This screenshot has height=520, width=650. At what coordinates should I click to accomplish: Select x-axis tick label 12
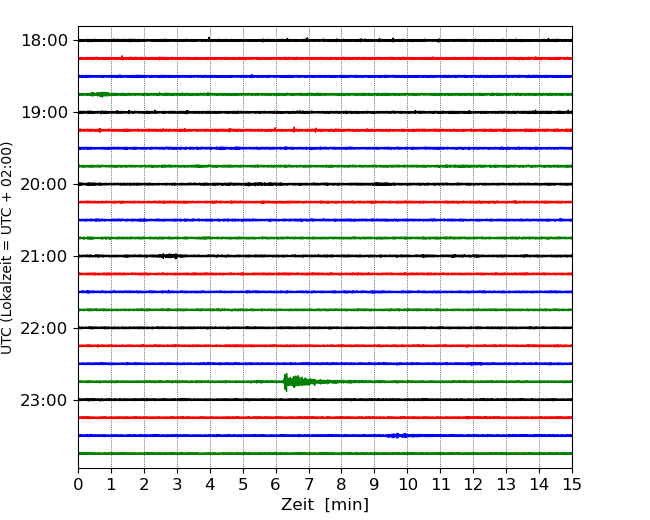473,484
